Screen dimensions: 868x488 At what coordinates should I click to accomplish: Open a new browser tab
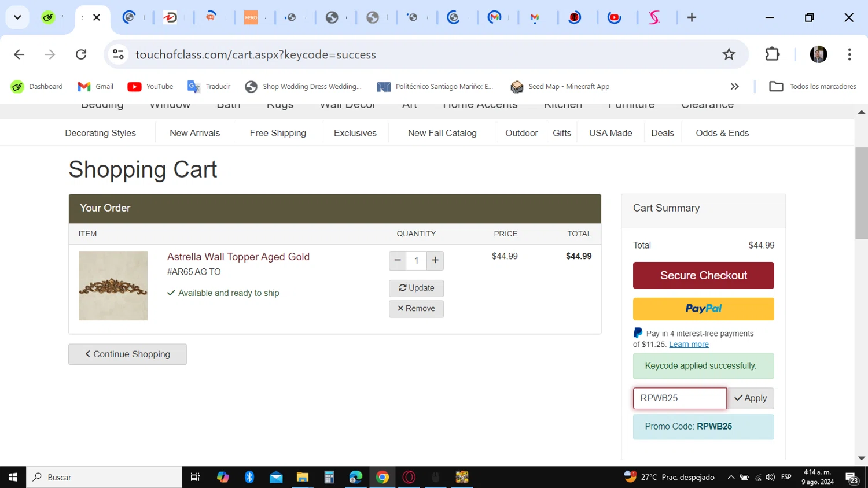point(692,17)
